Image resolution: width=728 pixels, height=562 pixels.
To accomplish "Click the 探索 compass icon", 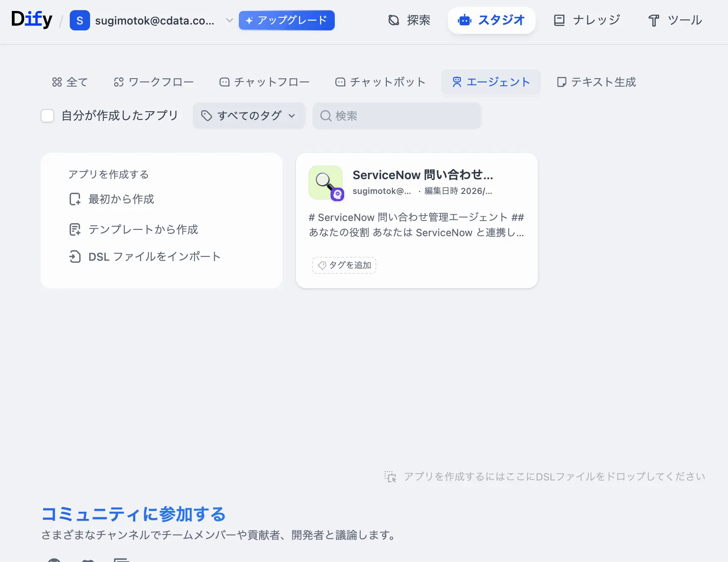I will (x=394, y=20).
